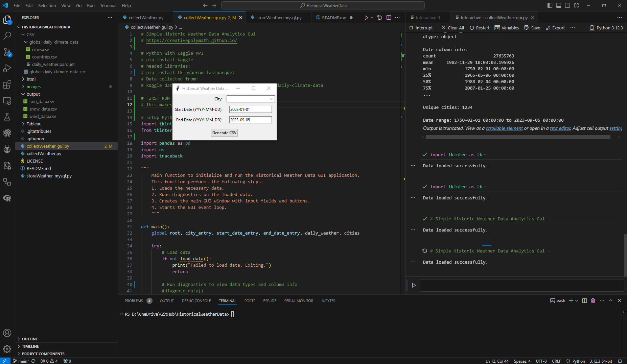Viewport: 627px width, 364px height.
Task: Switch to the collectWeather.py tab
Action: click(146, 18)
